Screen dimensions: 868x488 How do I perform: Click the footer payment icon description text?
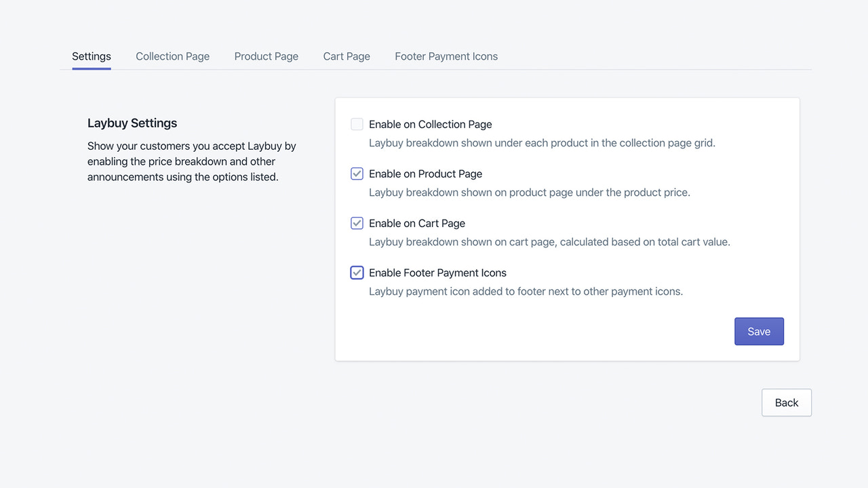(526, 291)
